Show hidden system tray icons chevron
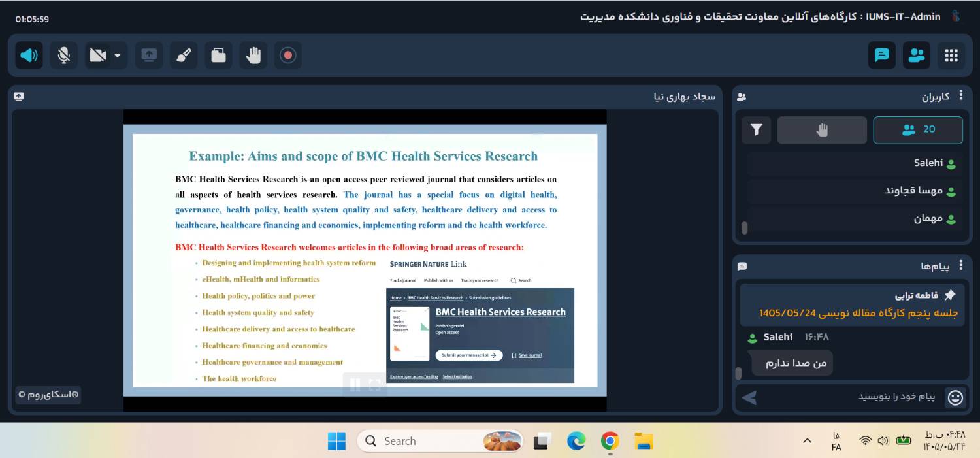Screen dimensions: 980x458 tap(808, 441)
